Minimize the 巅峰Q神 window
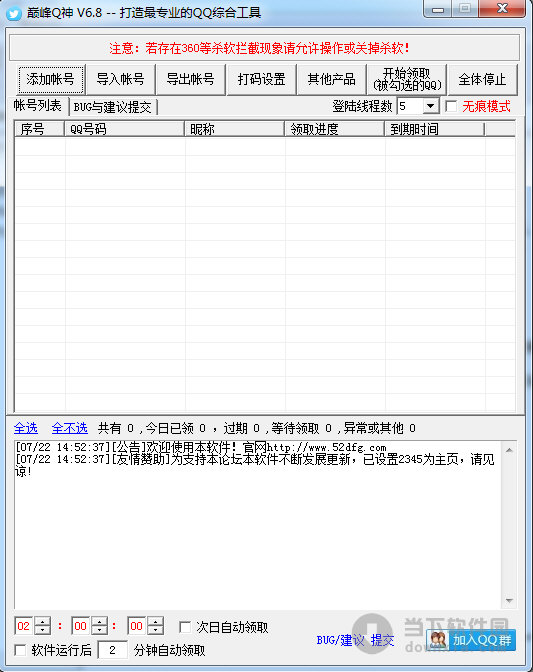Screen dimensions: 533x672 (438, 9)
